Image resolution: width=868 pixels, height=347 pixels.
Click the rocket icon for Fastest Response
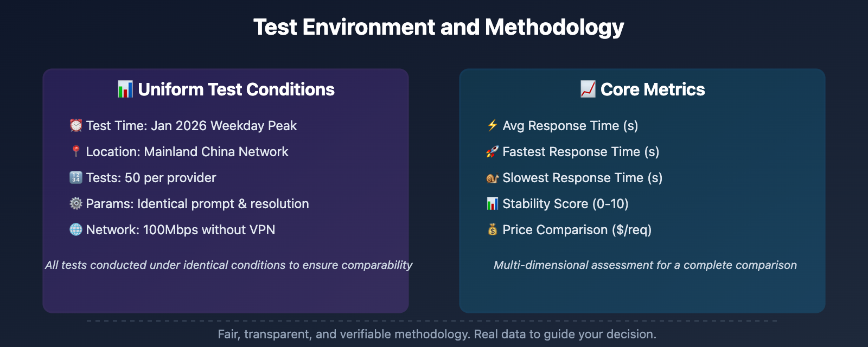[x=493, y=152]
